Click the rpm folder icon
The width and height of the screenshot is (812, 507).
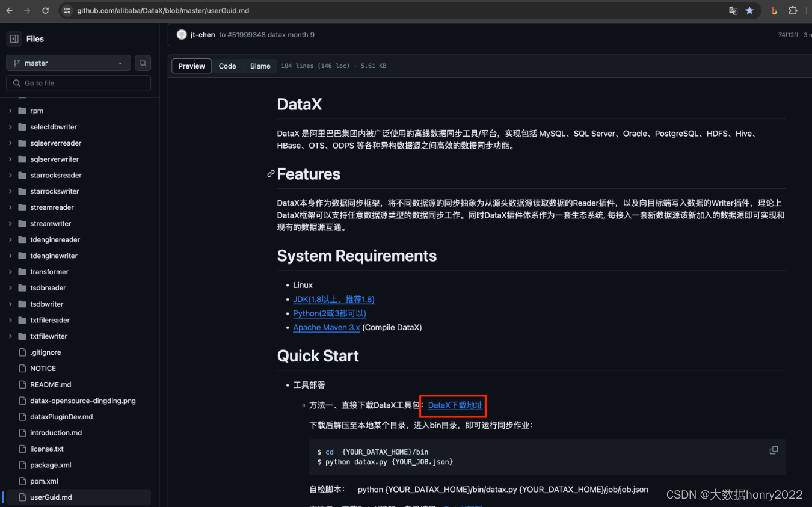(22, 111)
